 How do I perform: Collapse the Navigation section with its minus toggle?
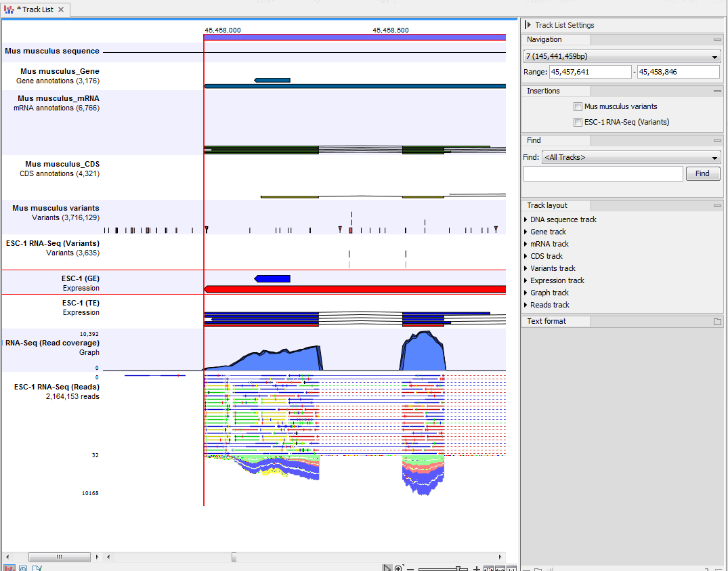coord(716,39)
